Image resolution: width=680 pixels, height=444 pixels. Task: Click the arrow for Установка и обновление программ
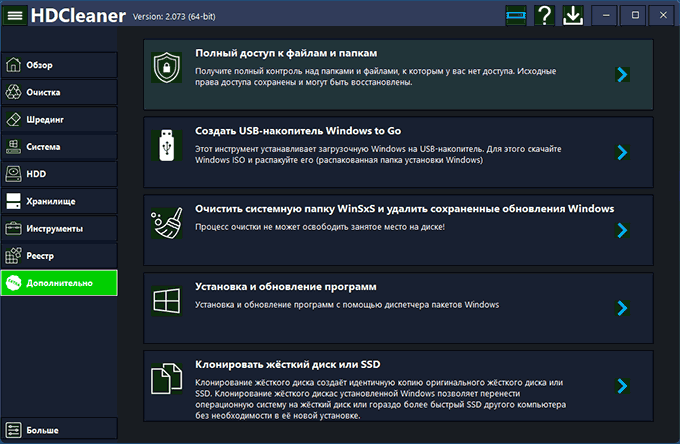[x=621, y=308]
